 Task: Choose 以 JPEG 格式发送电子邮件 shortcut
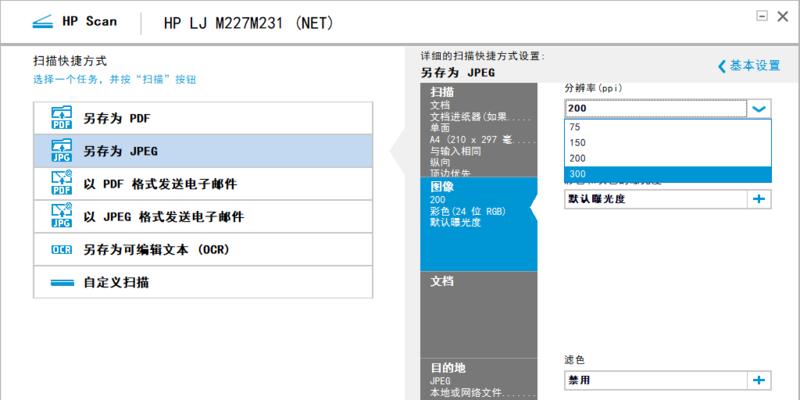coord(203,216)
